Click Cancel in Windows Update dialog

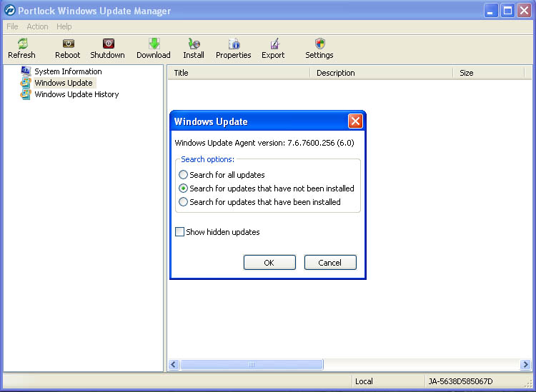pos(330,262)
